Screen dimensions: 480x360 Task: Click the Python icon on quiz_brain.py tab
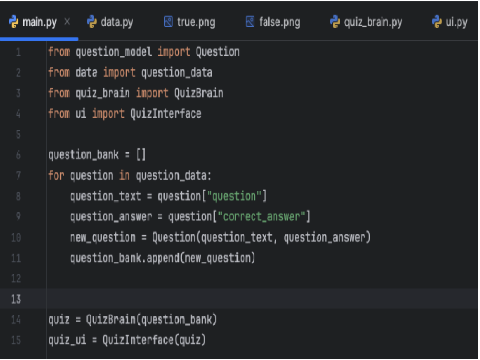pyautogui.click(x=335, y=22)
